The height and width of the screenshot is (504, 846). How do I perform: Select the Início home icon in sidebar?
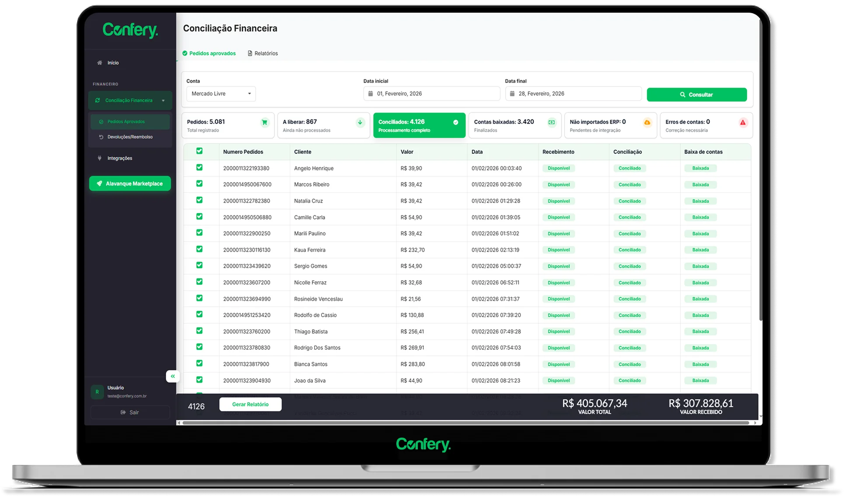pos(99,62)
